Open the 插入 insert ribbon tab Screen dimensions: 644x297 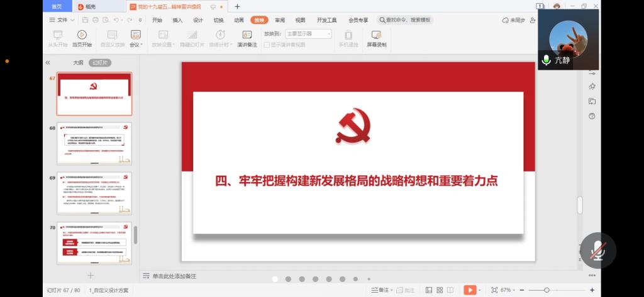click(x=177, y=20)
